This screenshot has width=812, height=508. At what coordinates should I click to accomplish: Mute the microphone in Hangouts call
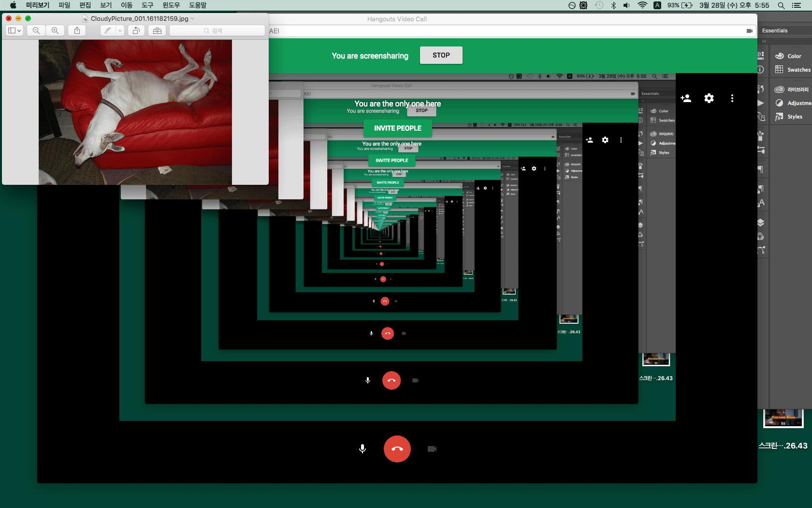point(362,449)
